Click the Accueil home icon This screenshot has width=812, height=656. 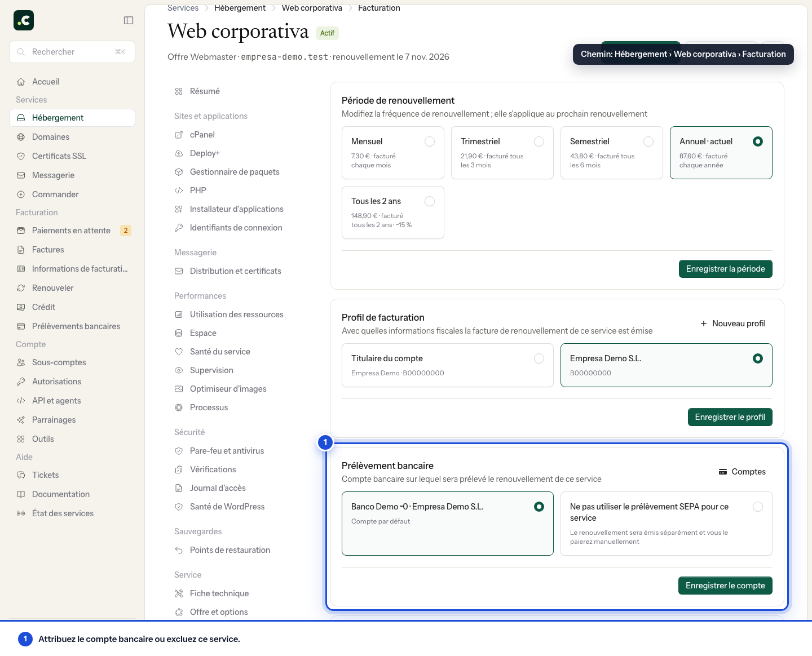(x=21, y=82)
